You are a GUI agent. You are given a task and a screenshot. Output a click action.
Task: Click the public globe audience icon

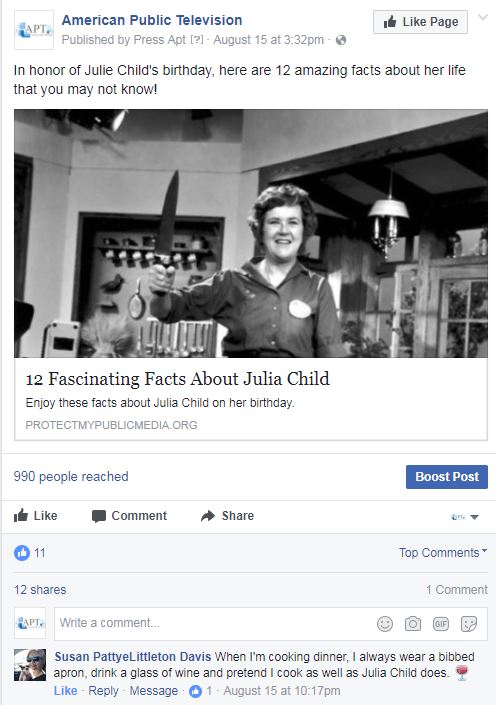(341, 40)
